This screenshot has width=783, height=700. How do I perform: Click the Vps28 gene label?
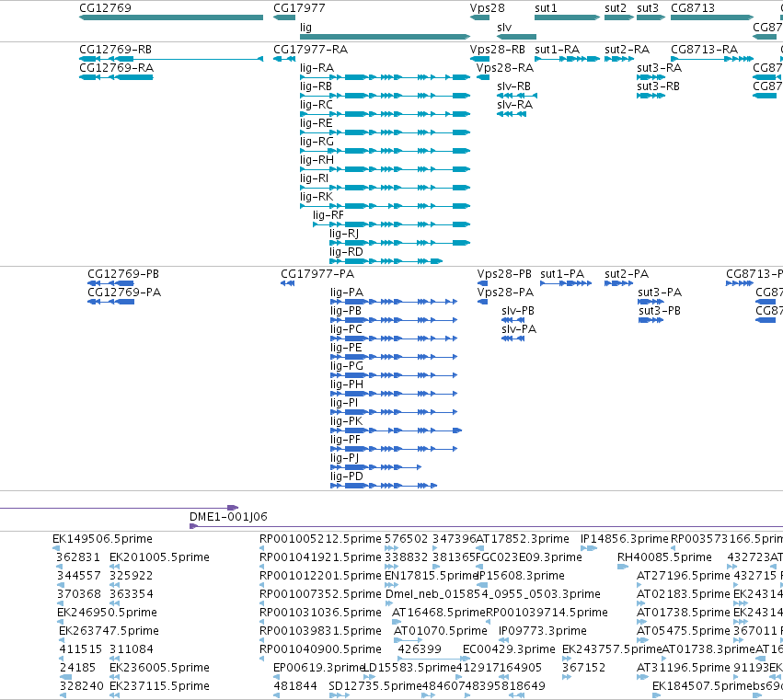[x=488, y=8]
